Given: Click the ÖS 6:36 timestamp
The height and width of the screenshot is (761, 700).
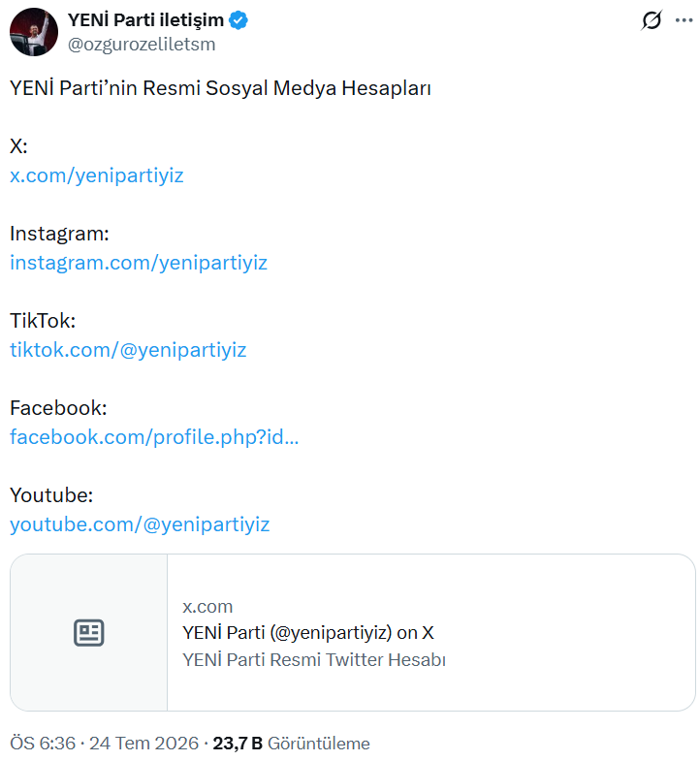Looking at the screenshot, I should click(x=43, y=743).
